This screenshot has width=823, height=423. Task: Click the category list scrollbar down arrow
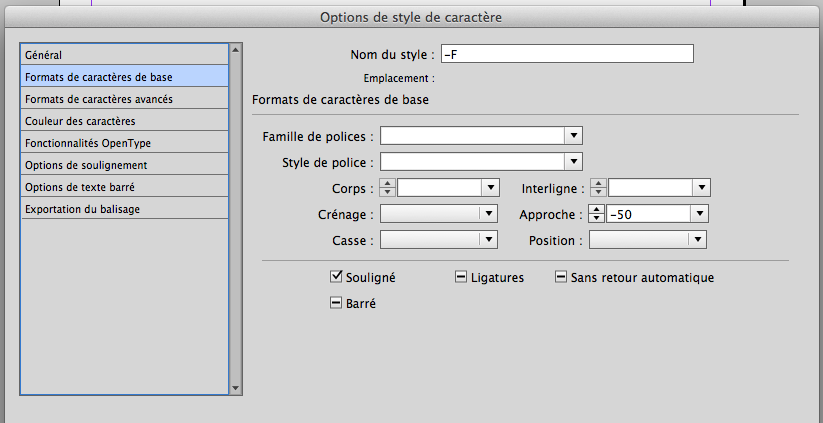(x=236, y=387)
